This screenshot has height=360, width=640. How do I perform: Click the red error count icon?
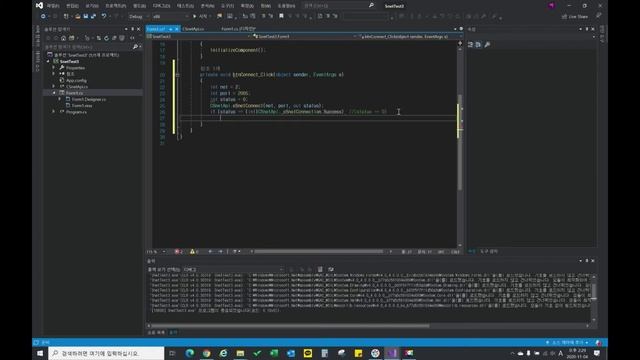177,251
